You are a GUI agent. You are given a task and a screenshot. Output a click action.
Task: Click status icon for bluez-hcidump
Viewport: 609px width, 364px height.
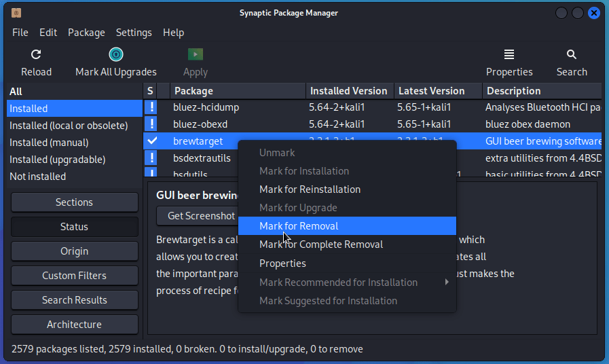[151, 107]
